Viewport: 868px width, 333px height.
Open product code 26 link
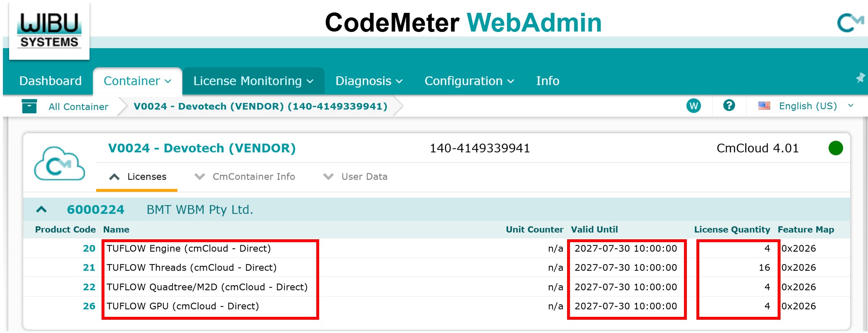coord(89,306)
